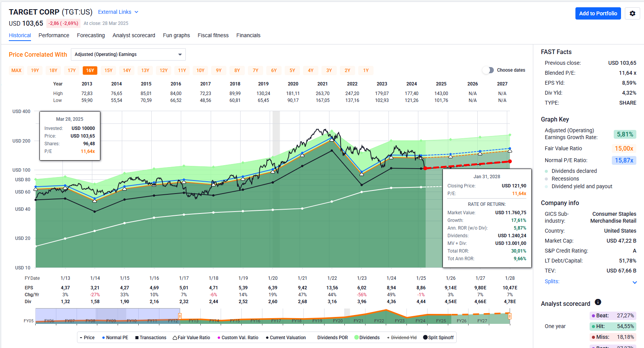Click the Analyst scorecard info icon
This screenshot has height=348, width=644.
(x=598, y=302)
